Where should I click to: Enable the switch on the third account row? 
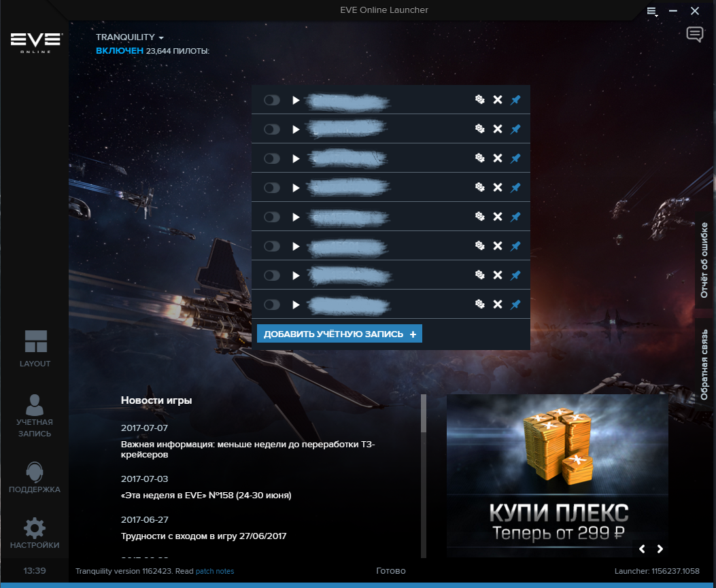point(272,158)
